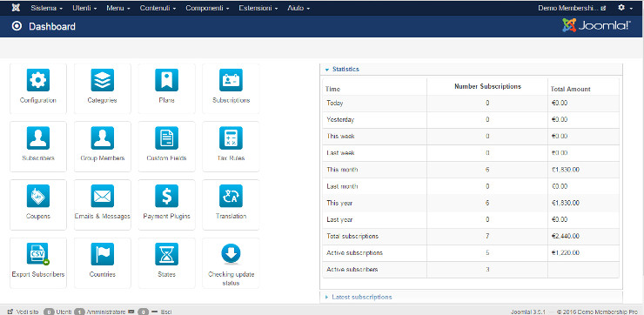Select the Last week row label
The width and height of the screenshot is (644, 315).
click(x=340, y=153)
